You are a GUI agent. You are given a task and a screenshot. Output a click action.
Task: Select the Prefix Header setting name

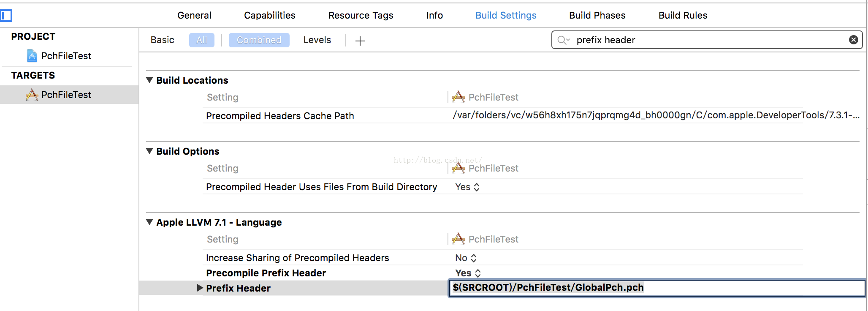tap(238, 288)
